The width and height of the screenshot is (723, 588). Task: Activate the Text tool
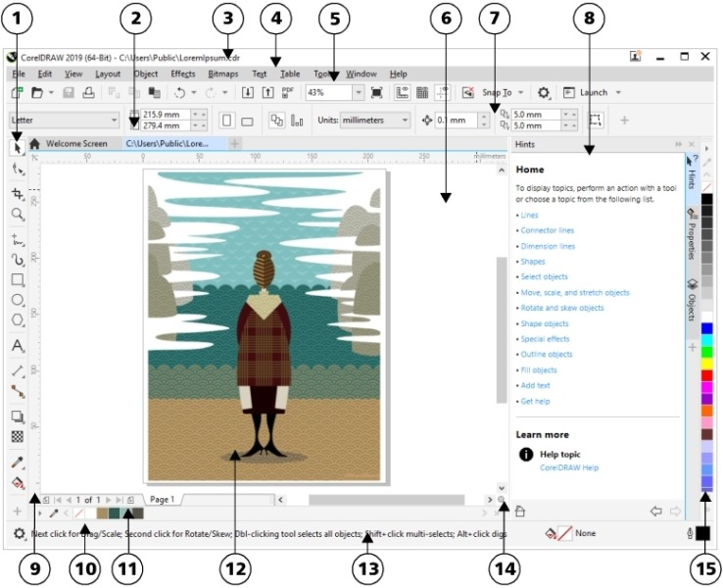[18, 345]
